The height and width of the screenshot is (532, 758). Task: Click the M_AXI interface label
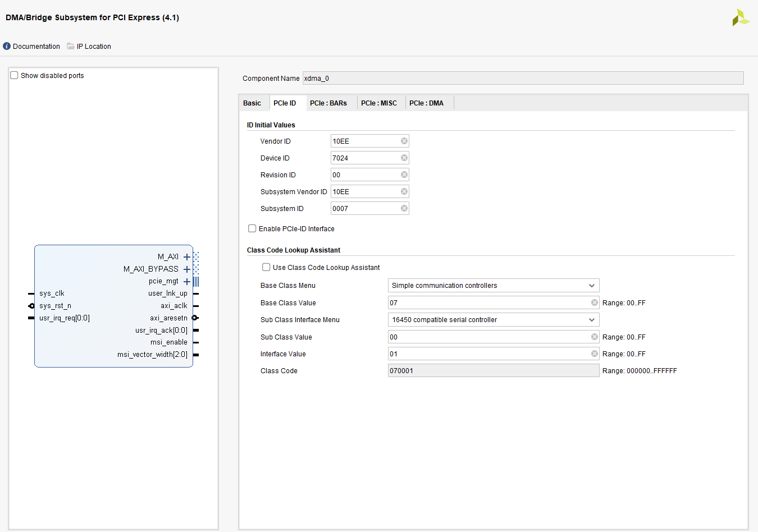168,257
